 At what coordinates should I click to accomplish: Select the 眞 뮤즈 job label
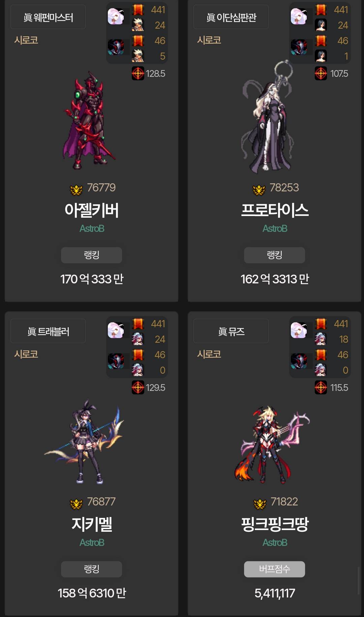click(231, 331)
